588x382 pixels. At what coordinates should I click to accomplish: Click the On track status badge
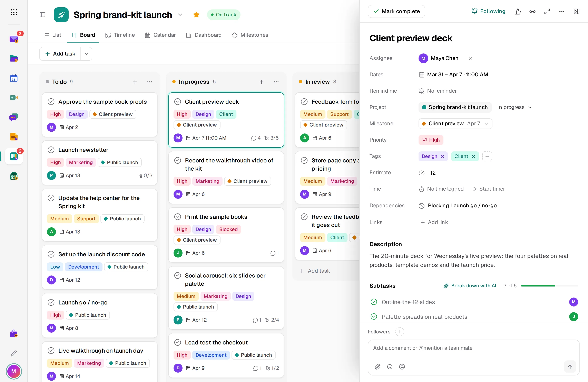tap(224, 14)
